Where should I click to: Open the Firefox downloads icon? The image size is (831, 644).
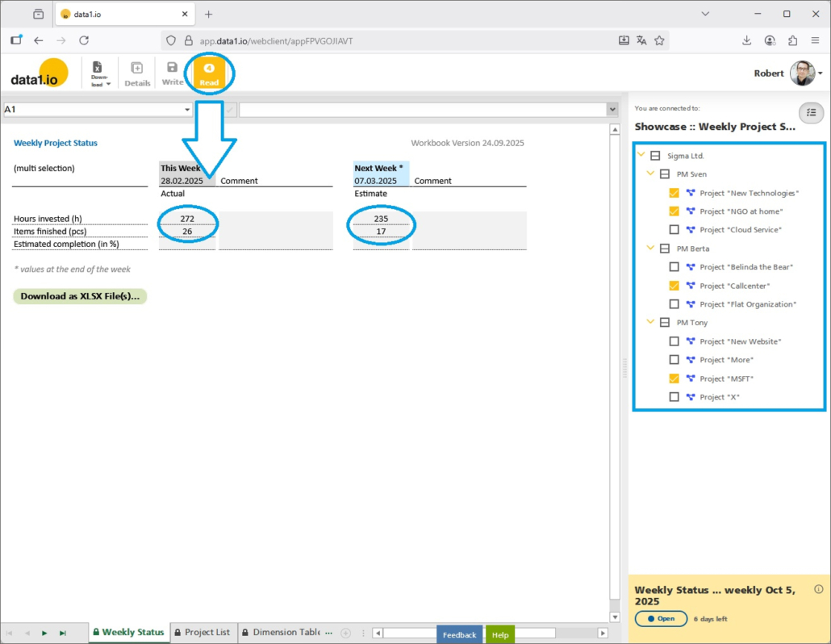[x=746, y=40]
